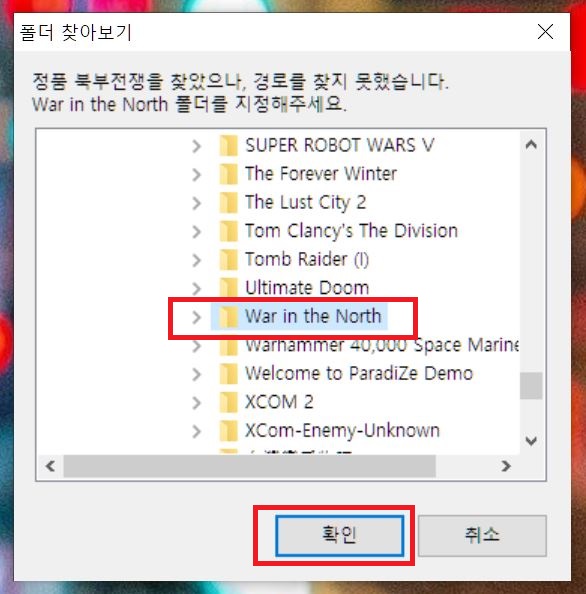This screenshot has height=594, width=586.
Task: Confirm selection with the 확인 button
Action: pos(339,535)
